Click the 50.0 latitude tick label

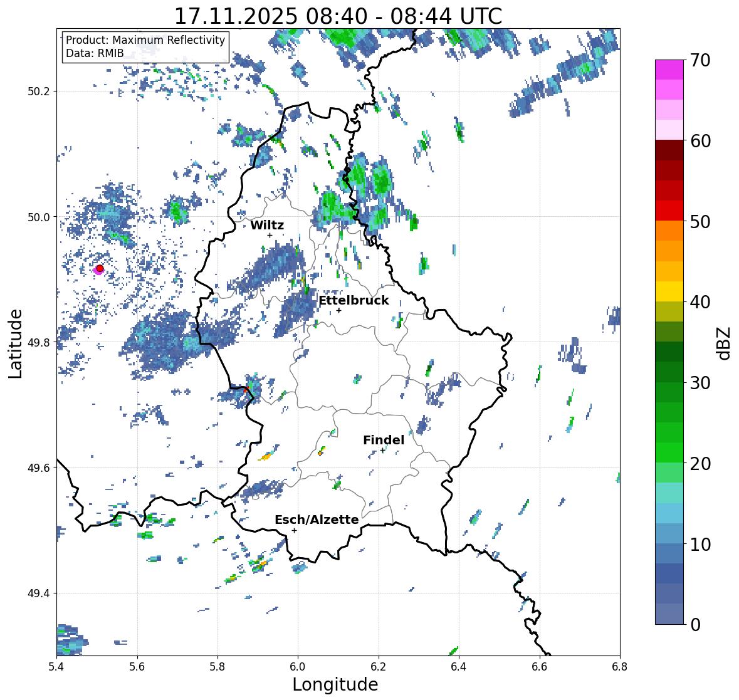click(x=39, y=217)
